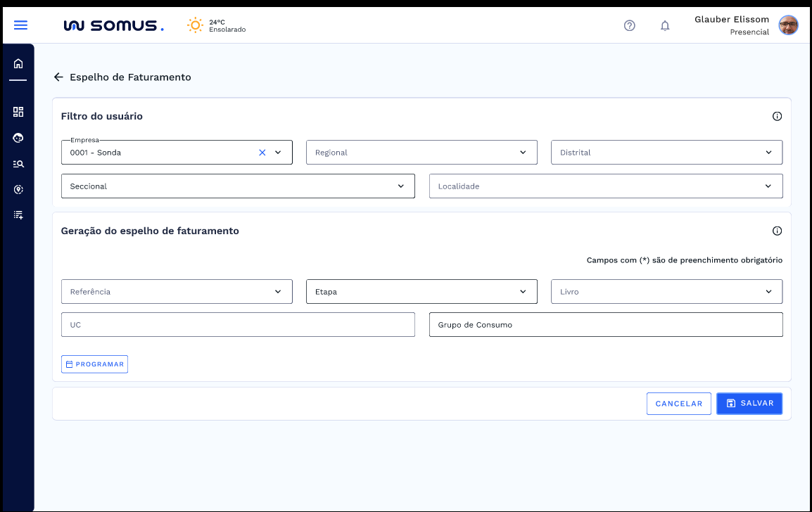Open the location pin sidebar icon
812x512 pixels.
click(x=18, y=190)
